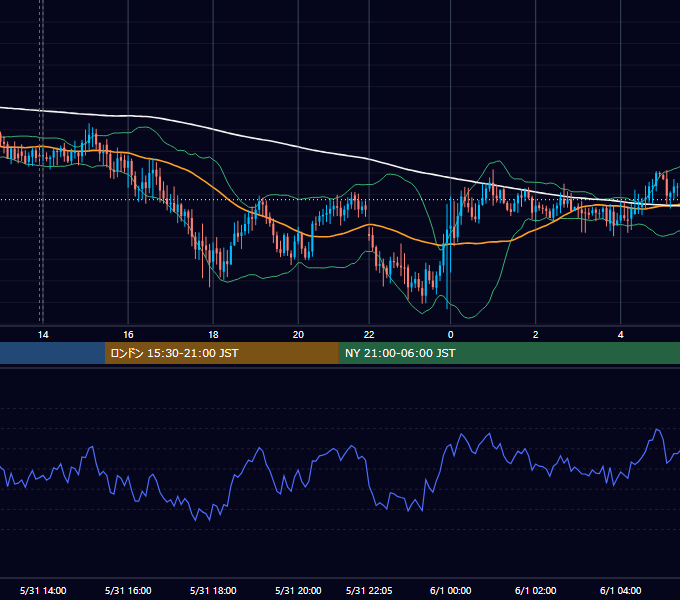The image size is (680, 600).
Task: Click hour label 2 on time axis
Action: tap(536, 335)
